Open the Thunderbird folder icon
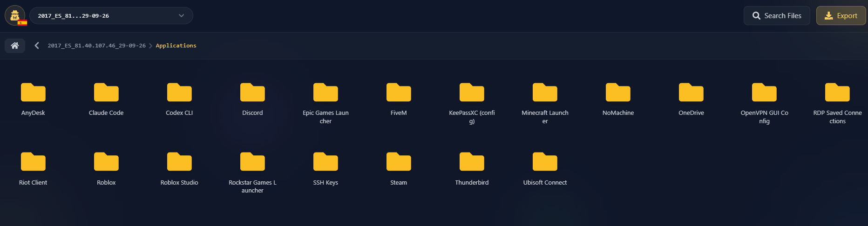The width and height of the screenshot is (868, 226). (x=472, y=161)
